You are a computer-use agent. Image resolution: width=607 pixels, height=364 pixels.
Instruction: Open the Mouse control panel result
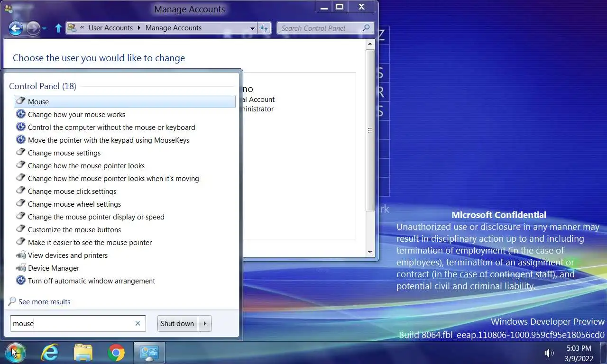pyautogui.click(x=125, y=101)
